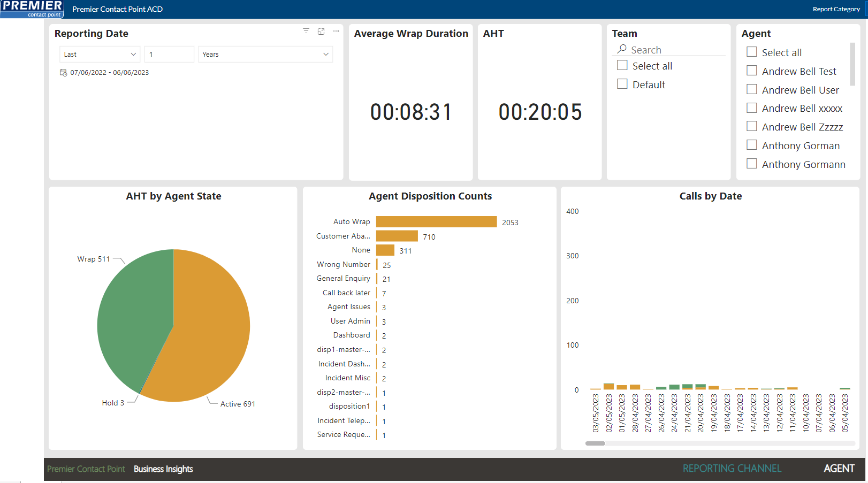The height and width of the screenshot is (483, 868).
Task: Check the Andrew Bell xxxxx agent
Action: [x=752, y=108]
